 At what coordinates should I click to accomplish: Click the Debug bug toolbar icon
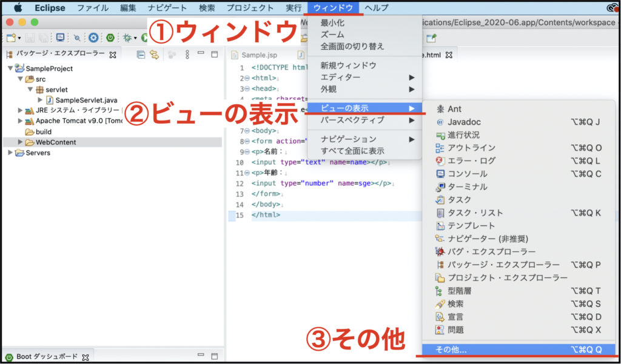(x=127, y=38)
